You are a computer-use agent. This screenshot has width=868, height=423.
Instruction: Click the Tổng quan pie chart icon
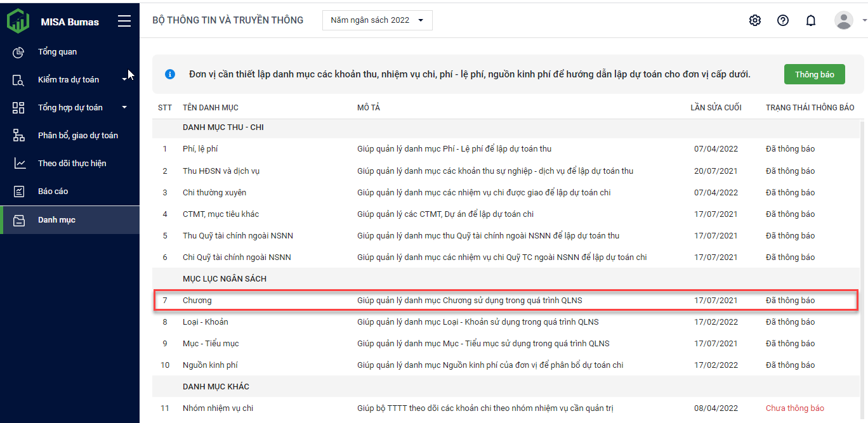pos(18,52)
